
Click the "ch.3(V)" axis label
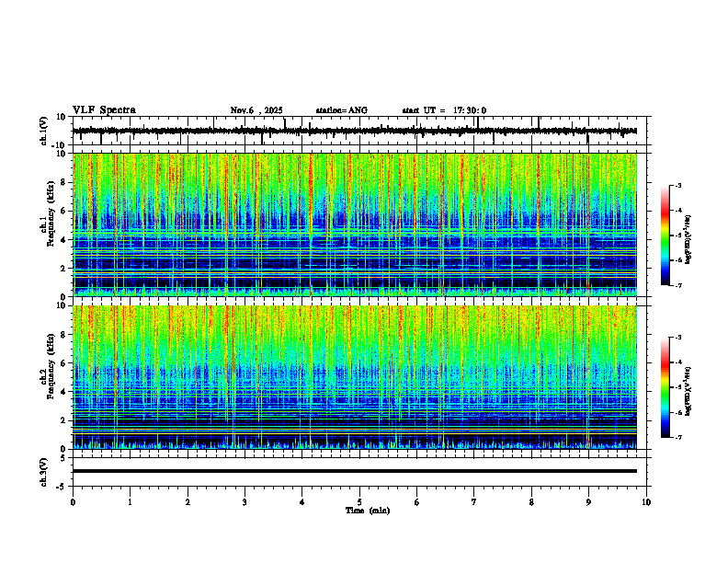click(x=44, y=473)
